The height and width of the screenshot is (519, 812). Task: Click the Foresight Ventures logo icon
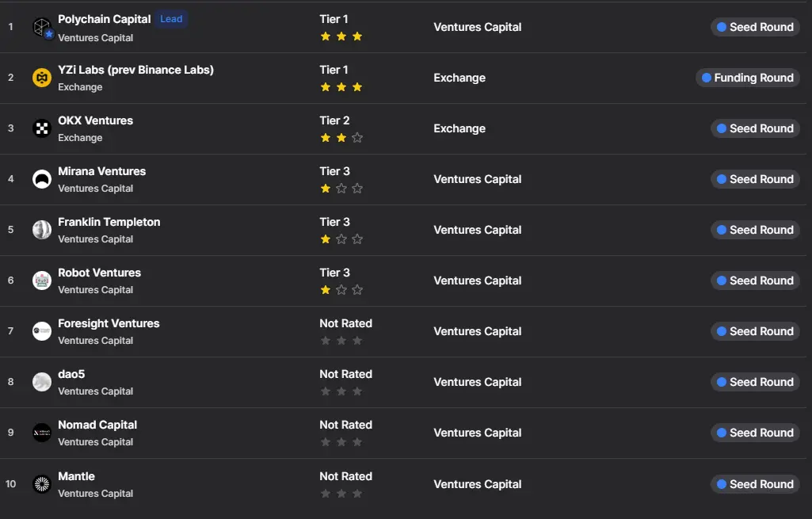point(42,331)
